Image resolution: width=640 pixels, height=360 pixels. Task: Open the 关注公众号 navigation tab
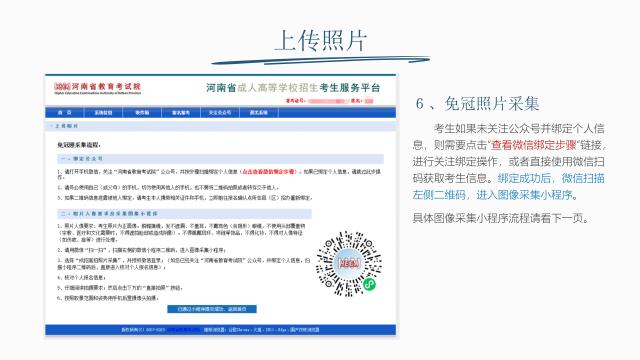220,113
